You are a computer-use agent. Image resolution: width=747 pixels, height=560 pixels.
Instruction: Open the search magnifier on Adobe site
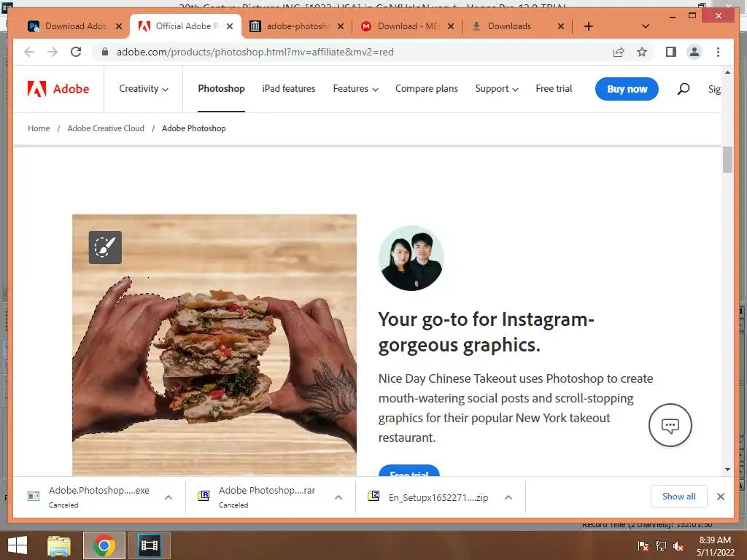683,88
